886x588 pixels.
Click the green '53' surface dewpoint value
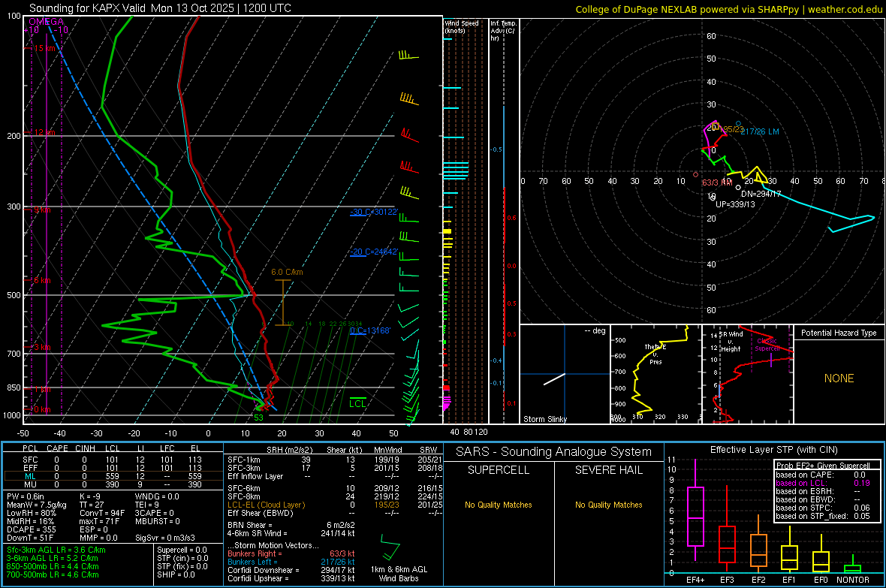(x=258, y=418)
